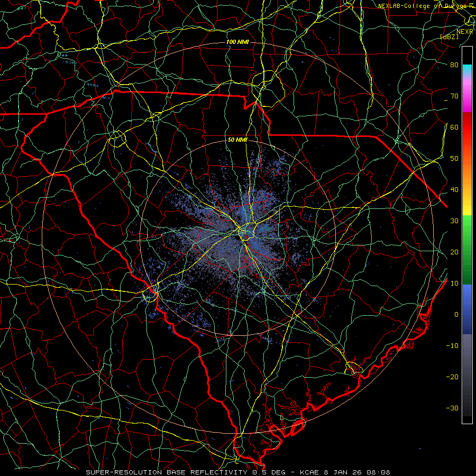Viewport: 476px width, 476px height.
Task: Click the -10 value on dBZ scale
Action: tap(452, 346)
